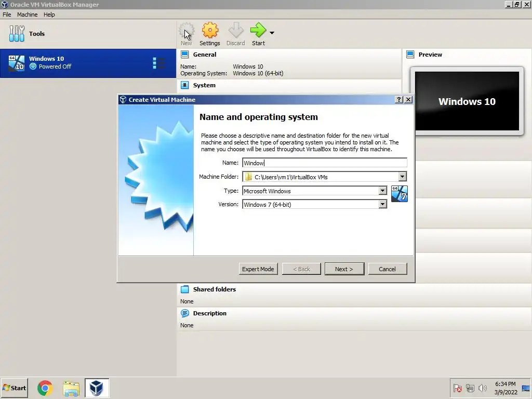Click the green Start arrow icon
The image size is (532, 399).
click(258, 31)
